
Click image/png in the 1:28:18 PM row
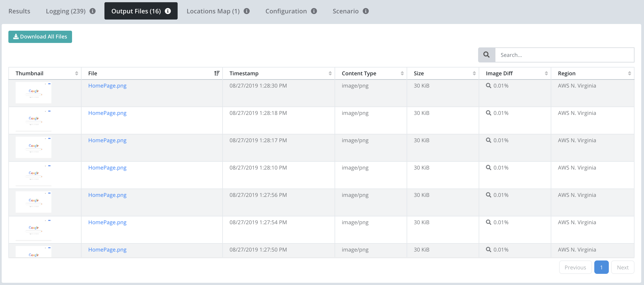click(x=355, y=113)
